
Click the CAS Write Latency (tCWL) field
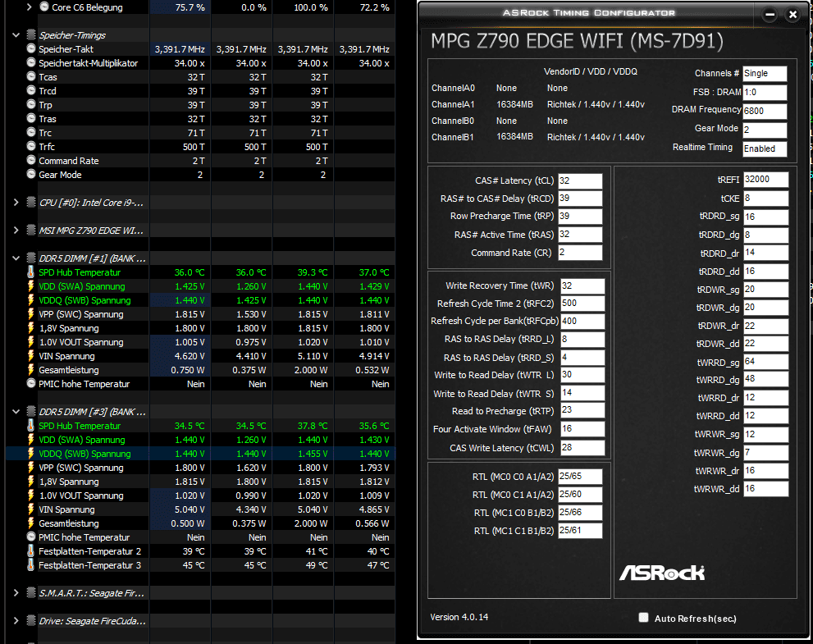click(582, 448)
